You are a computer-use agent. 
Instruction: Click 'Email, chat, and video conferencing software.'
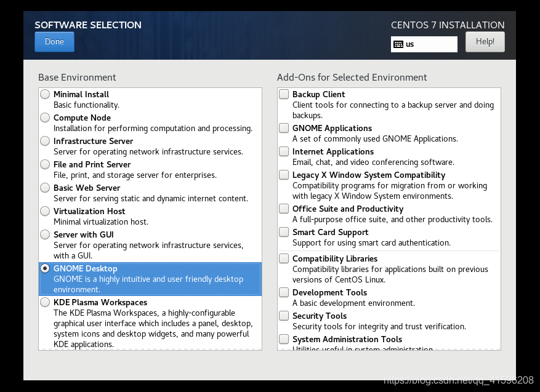[373, 162]
